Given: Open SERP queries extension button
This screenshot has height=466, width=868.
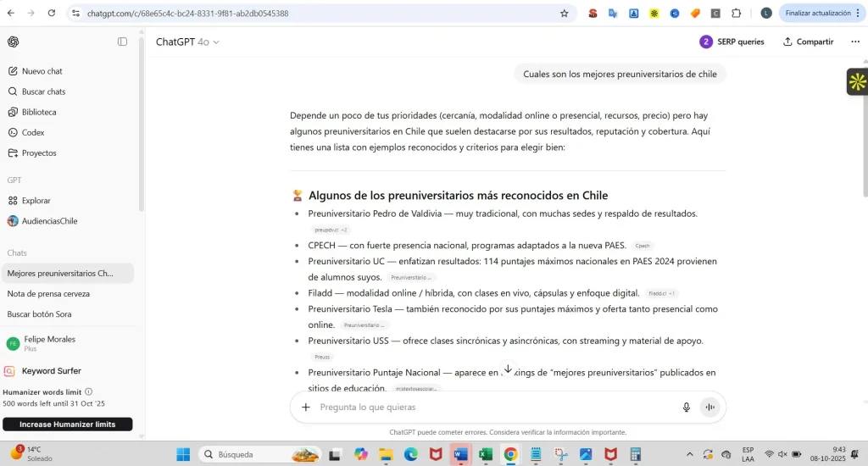Looking at the screenshot, I should pyautogui.click(x=732, y=42).
